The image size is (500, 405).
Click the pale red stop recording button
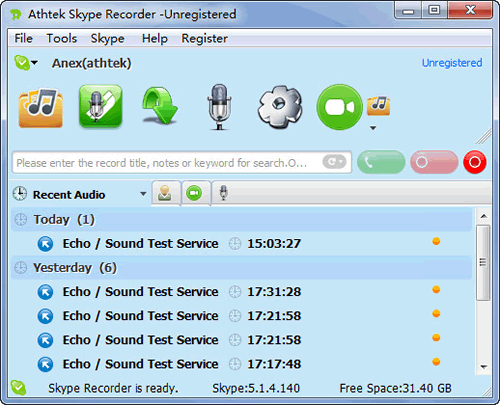coord(434,162)
